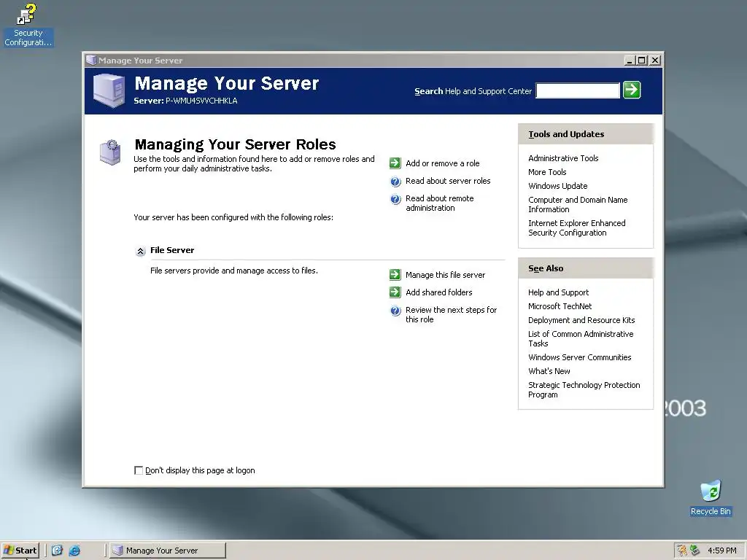Image resolution: width=747 pixels, height=560 pixels.
Task: Click the server roles icon beside the heading
Action: 110,152
